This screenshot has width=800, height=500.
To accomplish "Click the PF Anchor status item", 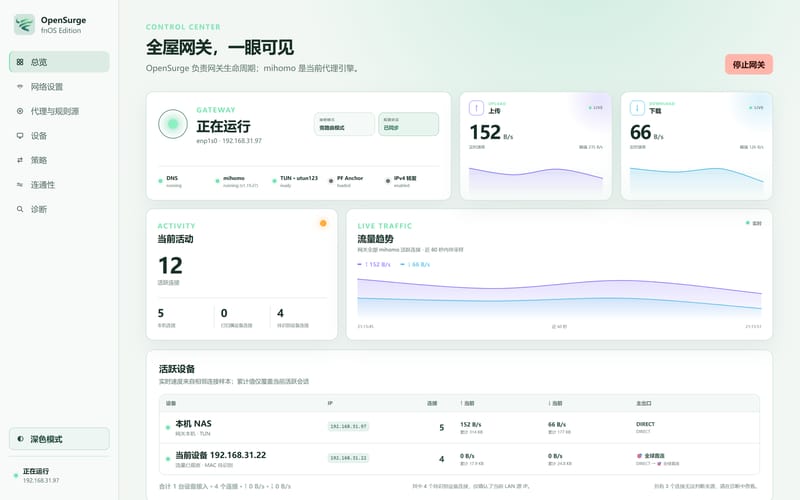I will tap(346, 181).
